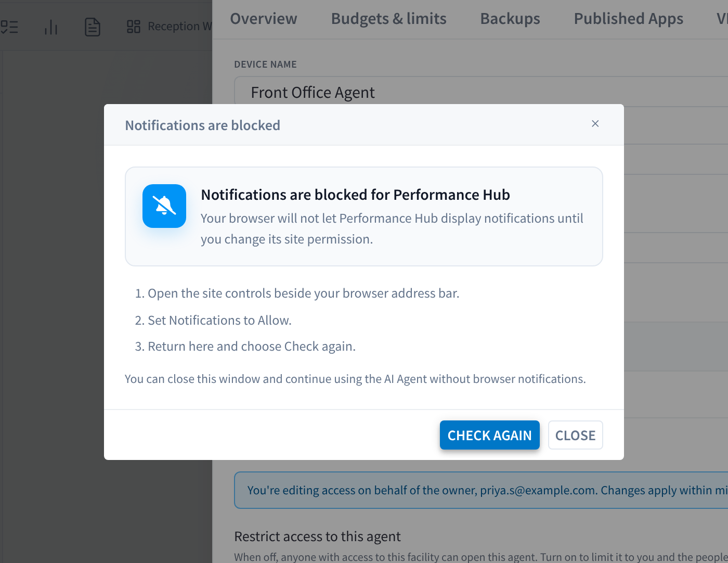
Task: Open the document icon in top toolbar
Action: (93, 27)
